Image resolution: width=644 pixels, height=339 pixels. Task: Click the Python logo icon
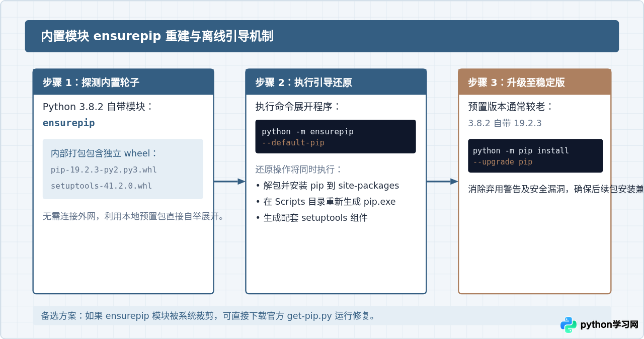[x=569, y=325]
